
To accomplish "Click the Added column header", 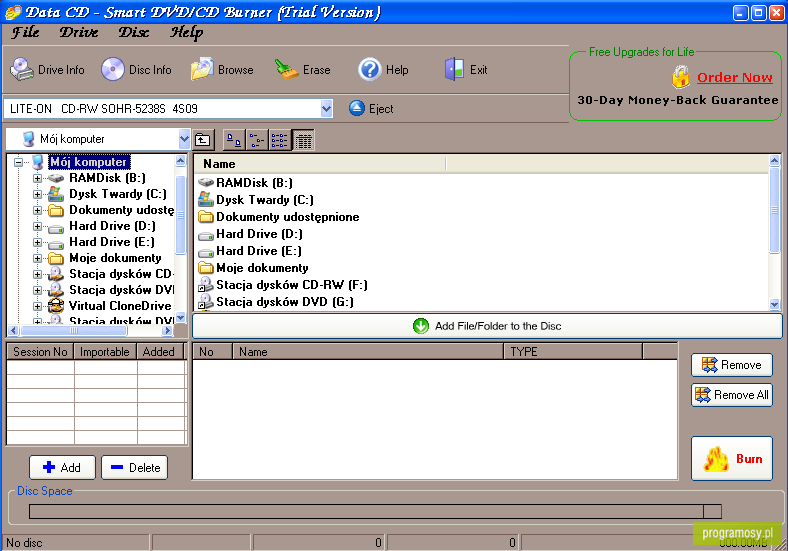I will [x=159, y=351].
